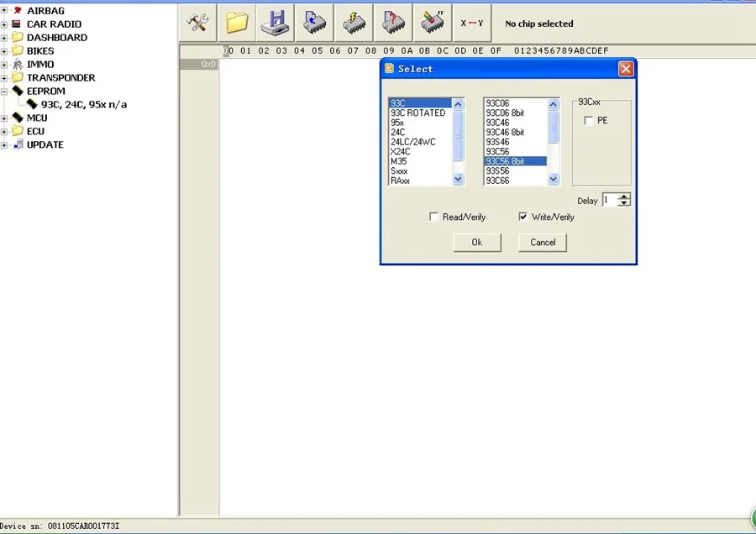This screenshot has width=756, height=534.
Task: Collapse the EEPROM tree node
Action: coord(4,91)
